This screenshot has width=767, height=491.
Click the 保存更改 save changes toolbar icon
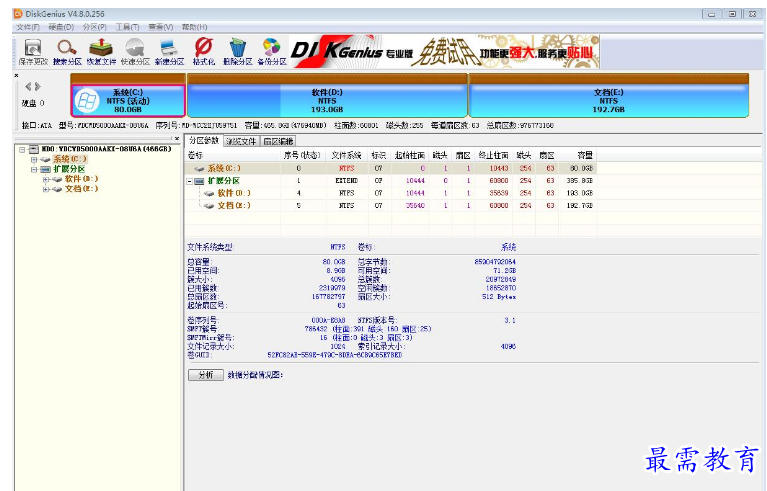tap(33, 52)
